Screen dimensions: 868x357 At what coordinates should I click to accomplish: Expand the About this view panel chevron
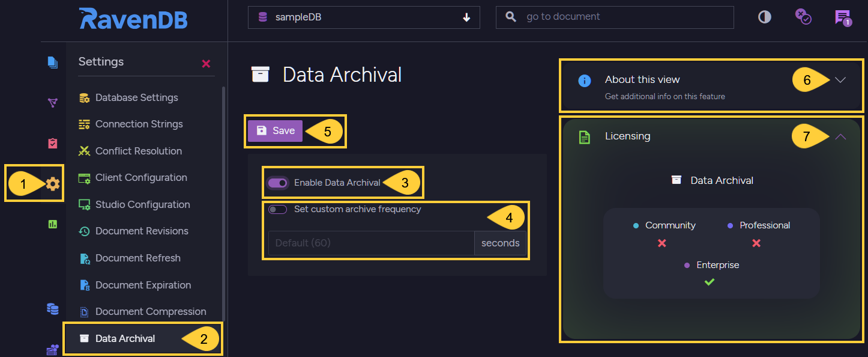pos(840,80)
